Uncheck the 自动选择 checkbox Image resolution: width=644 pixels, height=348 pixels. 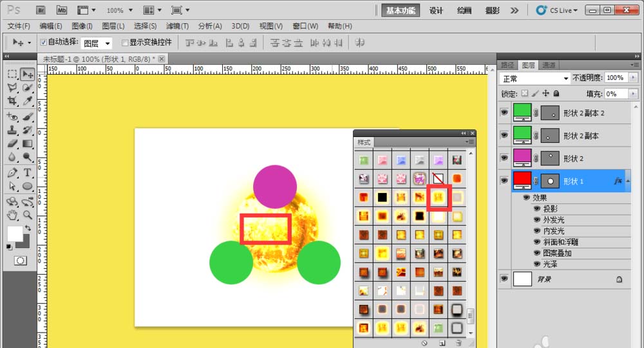43,42
